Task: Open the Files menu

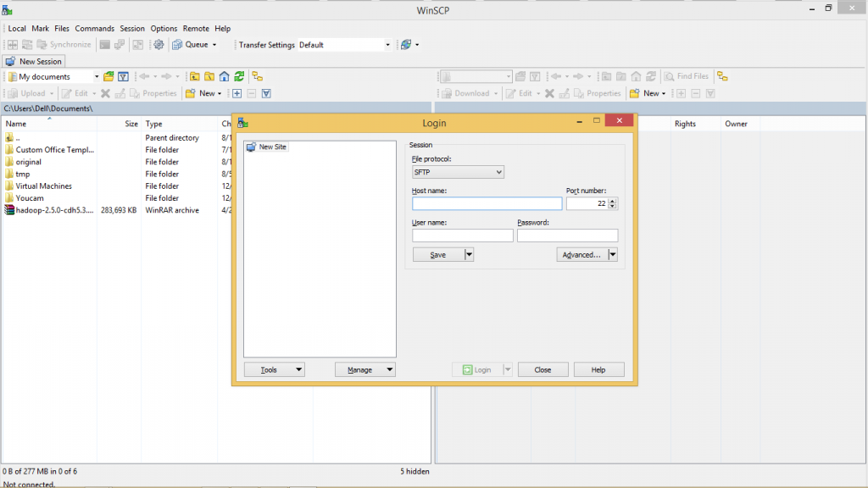Action: click(61, 28)
